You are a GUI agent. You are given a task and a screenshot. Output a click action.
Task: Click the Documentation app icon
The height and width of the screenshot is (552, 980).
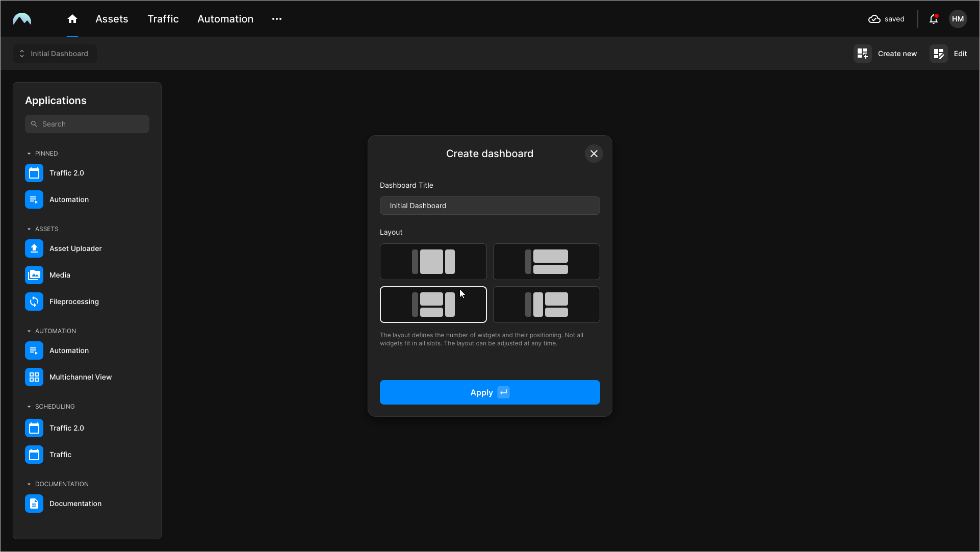[34, 504]
